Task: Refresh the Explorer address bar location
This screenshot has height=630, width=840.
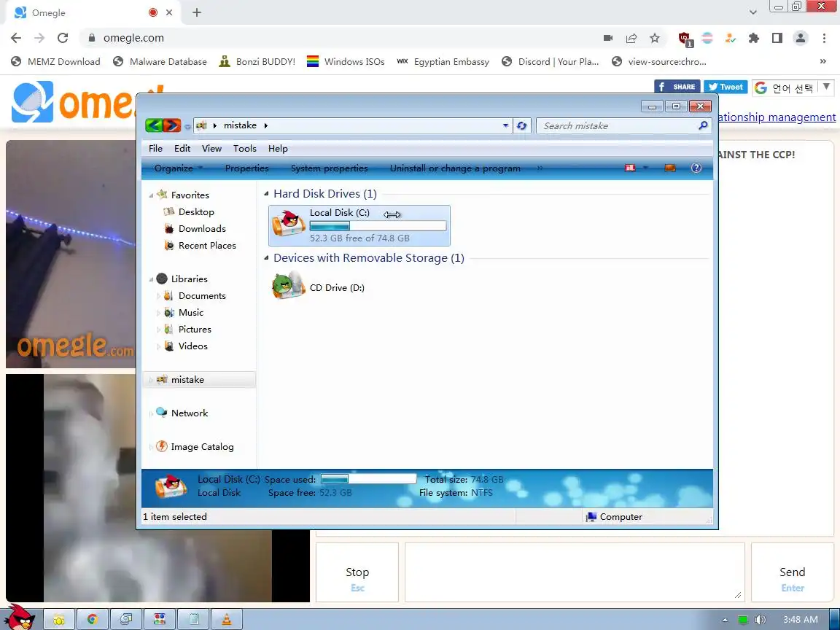Action: point(521,126)
